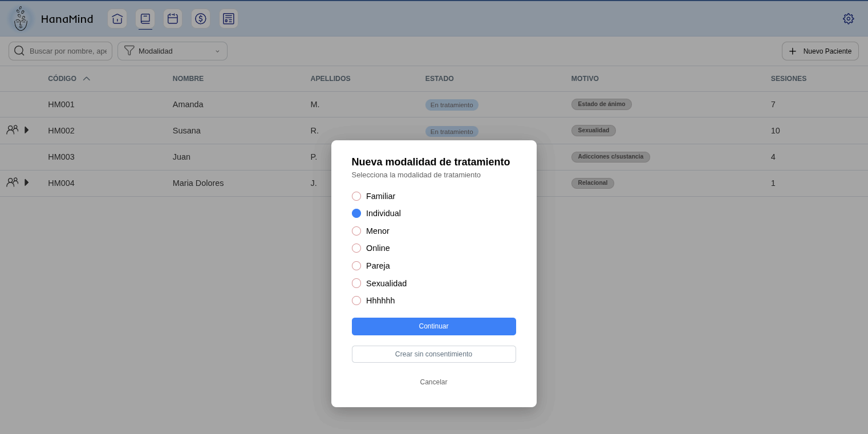This screenshot has height=434, width=868.
Task: Open the reports list icon
Action: [x=229, y=19]
